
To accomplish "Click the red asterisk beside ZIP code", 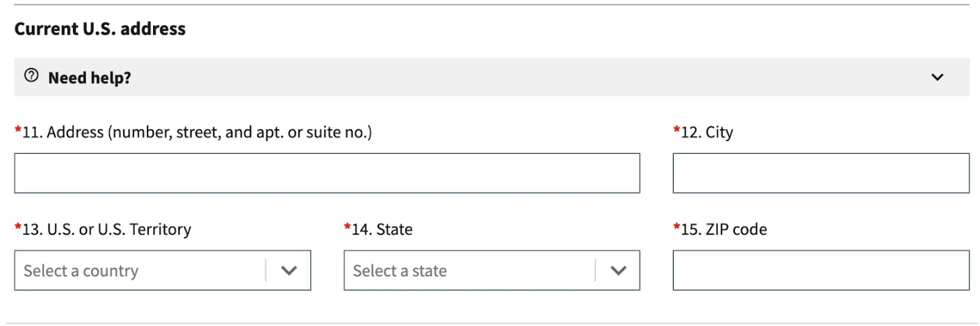I will (x=676, y=226).
